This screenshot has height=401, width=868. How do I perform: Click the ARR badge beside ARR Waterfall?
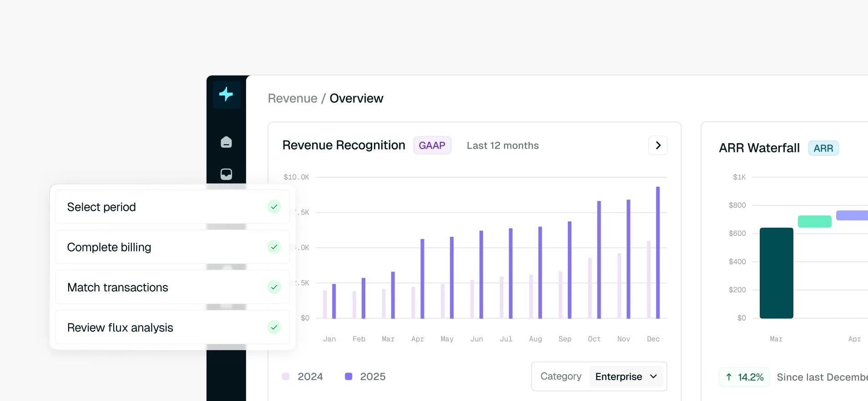coord(823,148)
